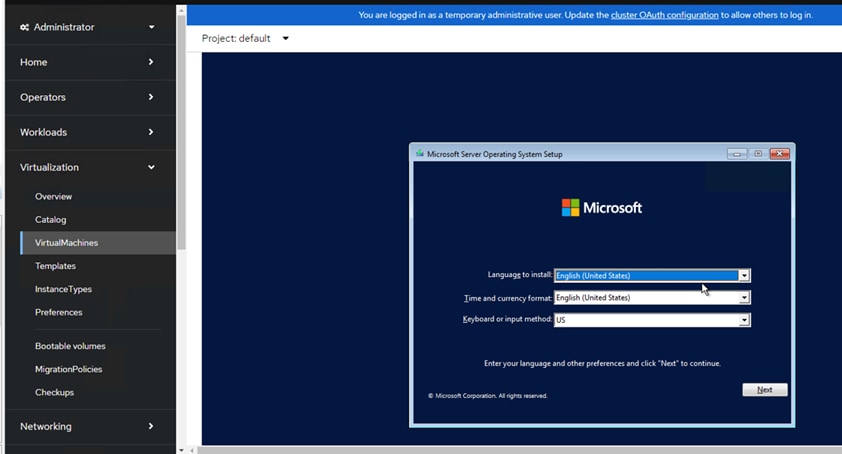Maximize the Microsoft Server Setup window
842x454 pixels.
coord(758,154)
